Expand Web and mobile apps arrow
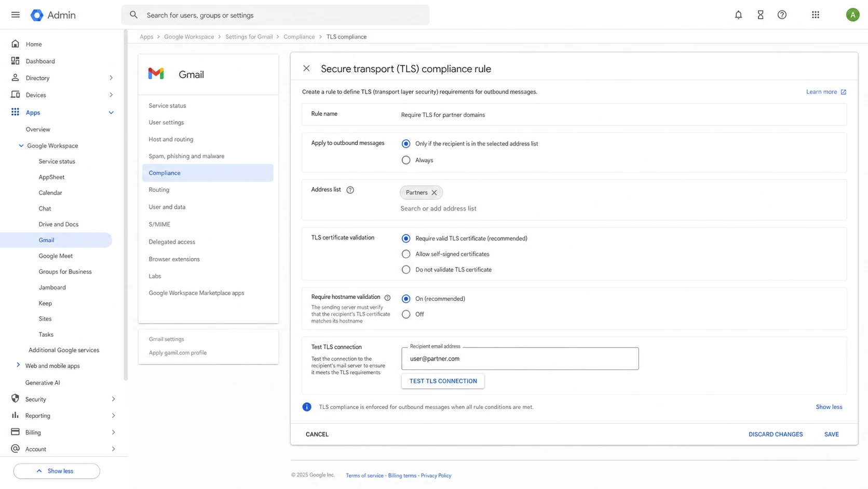 (x=18, y=365)
